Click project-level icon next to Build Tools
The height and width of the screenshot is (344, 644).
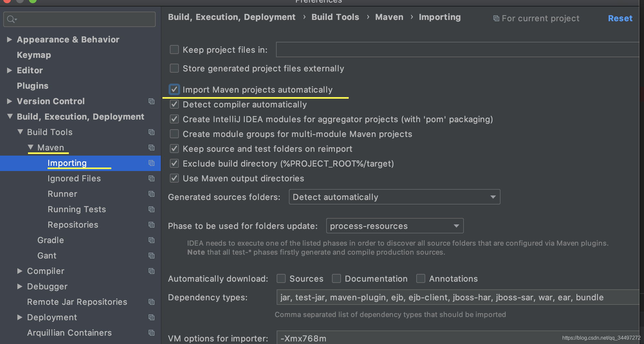[152, 132]
